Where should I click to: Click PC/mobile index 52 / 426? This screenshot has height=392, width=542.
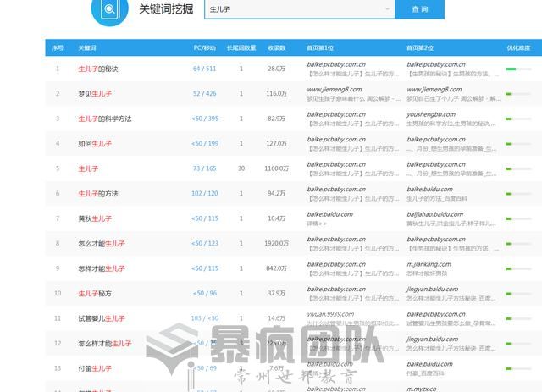click(204, 93)
